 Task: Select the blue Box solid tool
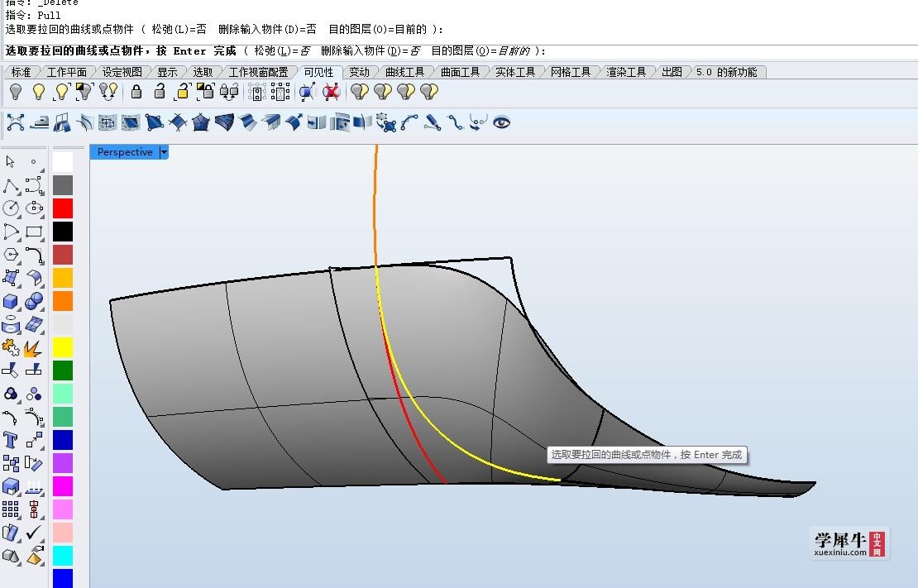point(11,301)
